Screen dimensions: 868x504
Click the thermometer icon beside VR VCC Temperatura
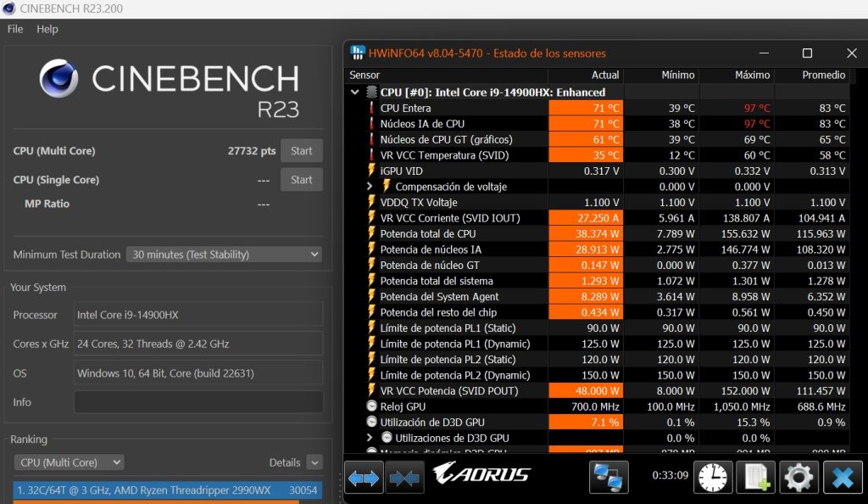tap(372, 155)
